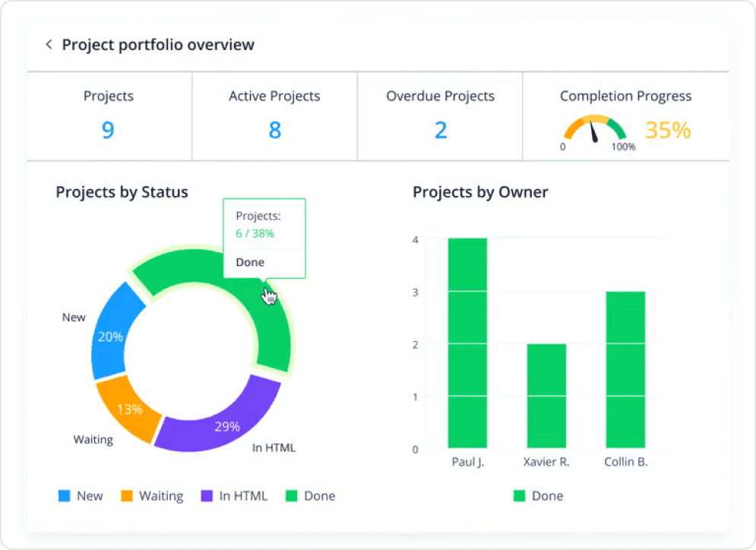Click the back arrow beside Project portfolio overview
The height and width of the screenshot is (550, 756).
click(49, 45)
